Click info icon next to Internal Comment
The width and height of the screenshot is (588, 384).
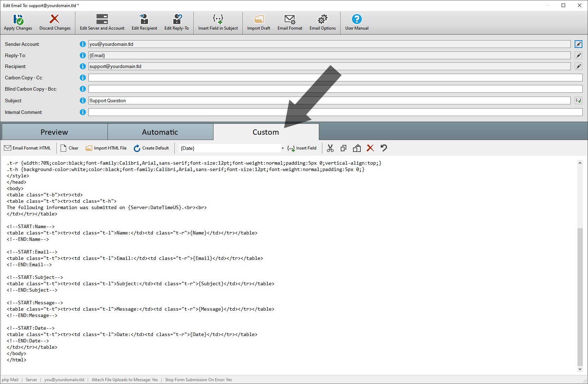pyautogui.click(x=83, y=112)
